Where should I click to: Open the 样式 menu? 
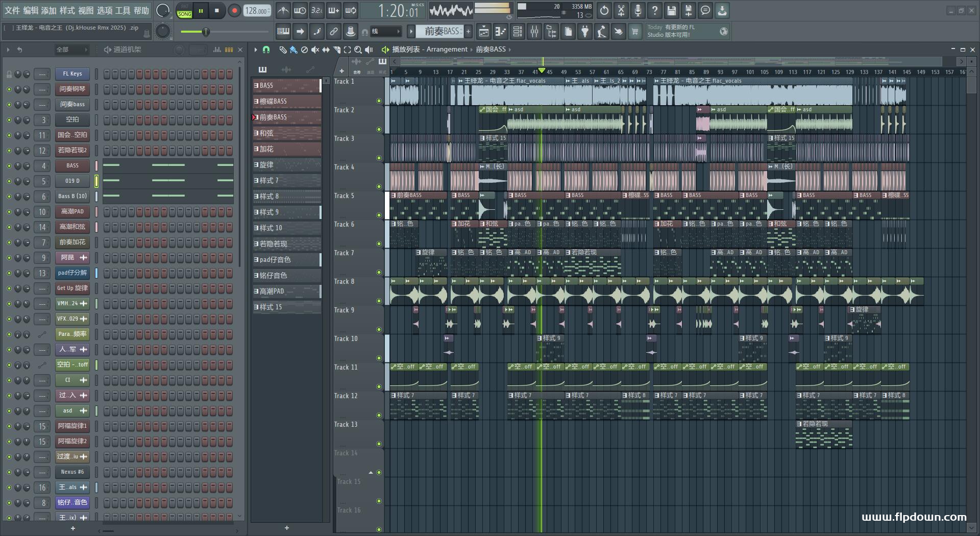(x=67, y=10)
